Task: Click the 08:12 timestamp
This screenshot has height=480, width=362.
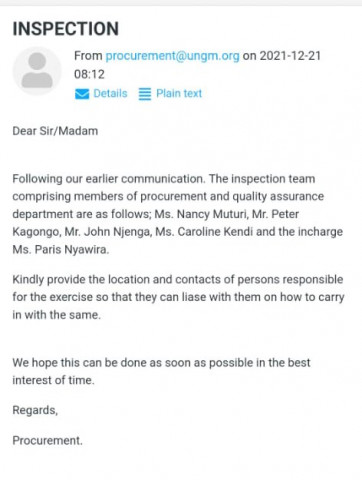Action: pos(89,74)
